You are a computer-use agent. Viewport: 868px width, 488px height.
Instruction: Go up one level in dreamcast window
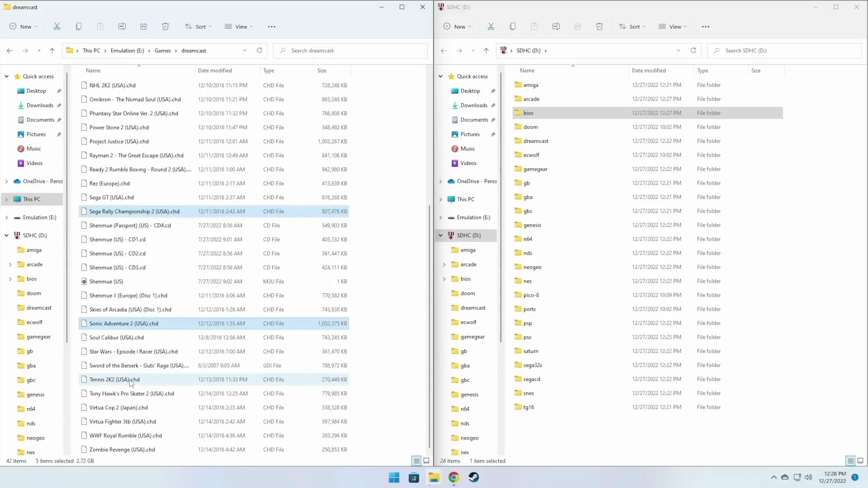pyautogui.click(x=52, y=51)
